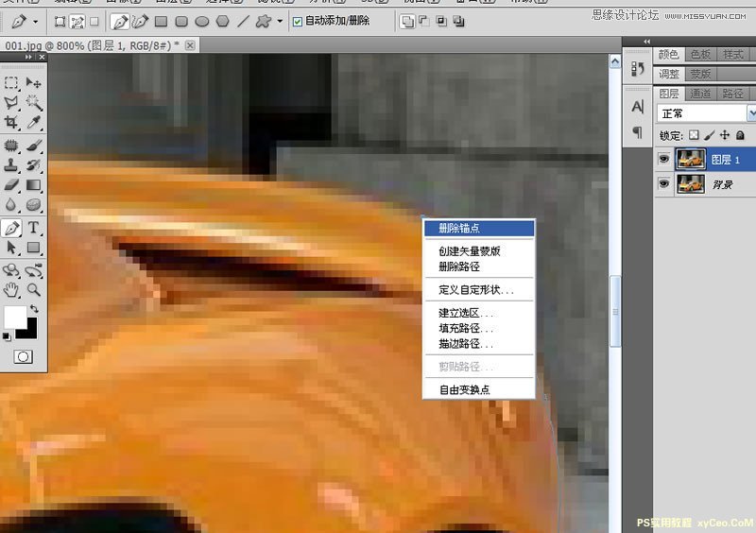Select the Hand tool
756x533 pixels.
11,290
